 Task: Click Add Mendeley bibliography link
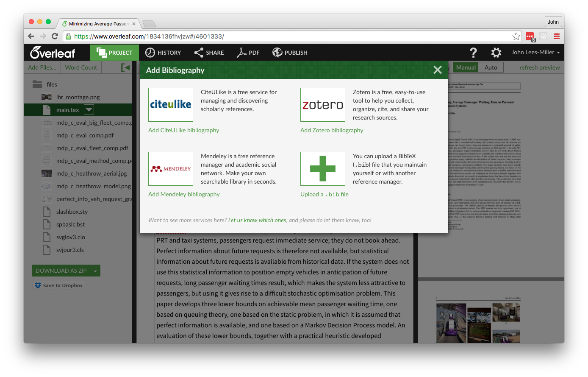click(184, 194)
